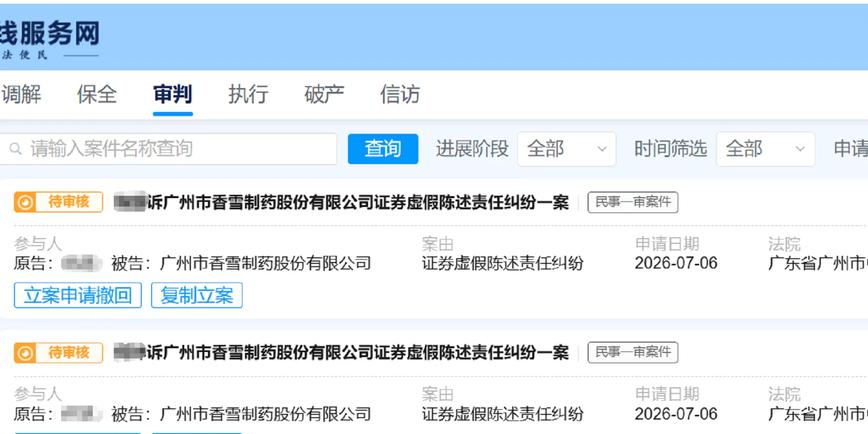Image resolution: width=868 pixels, height=434 pixels.
Task: Click the first case's court name 广东省广州市
Action: pos(818,263)
